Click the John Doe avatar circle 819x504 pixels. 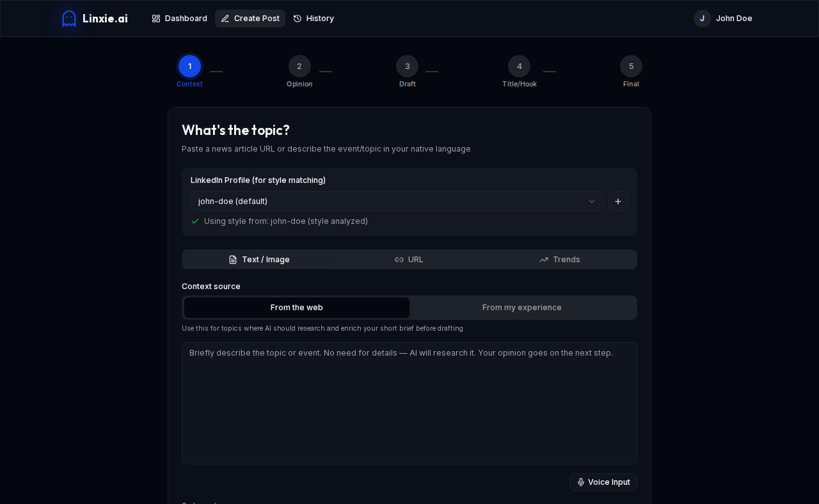coord(703,19)
